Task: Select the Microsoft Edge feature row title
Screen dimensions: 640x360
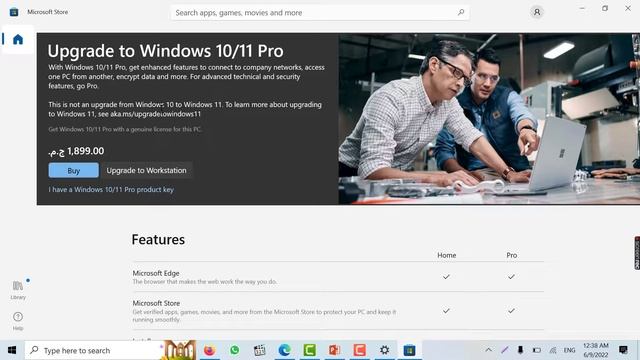Action: click(156, 273)
